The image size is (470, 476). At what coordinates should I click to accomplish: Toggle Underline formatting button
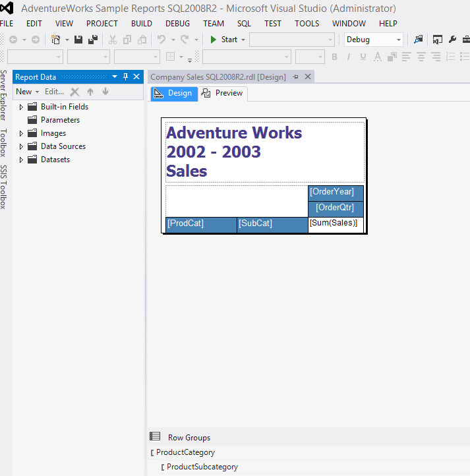click(x=363, y=57)
